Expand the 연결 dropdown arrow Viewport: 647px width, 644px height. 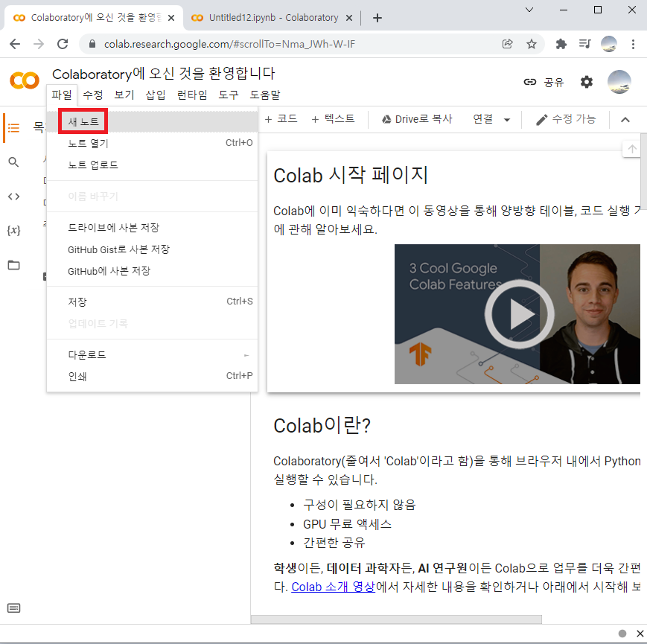pos(507,120)
